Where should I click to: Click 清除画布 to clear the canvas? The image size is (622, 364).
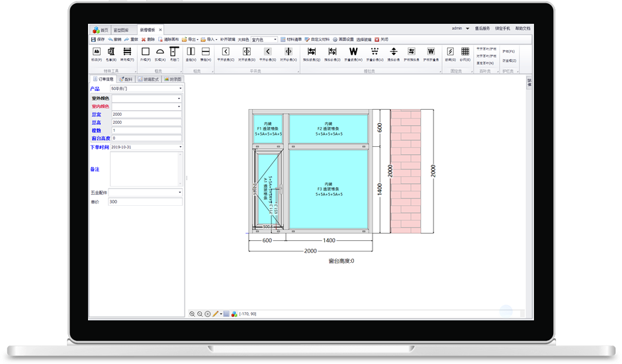click(x=168, y=40)
